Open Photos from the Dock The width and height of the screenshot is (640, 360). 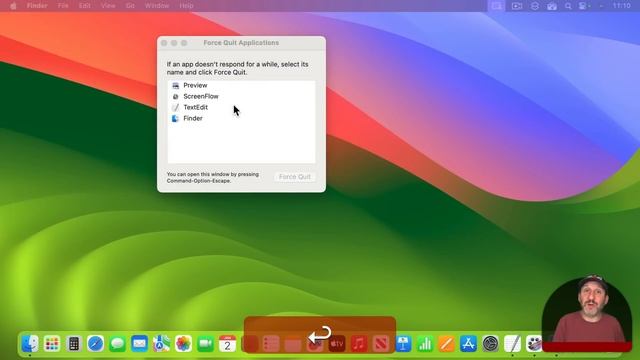point(183,344)
